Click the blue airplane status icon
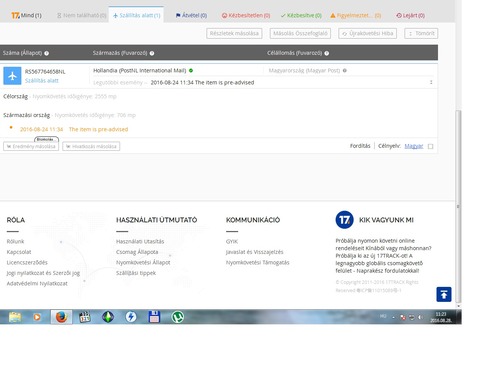This screenshot has width=480, height=384. (x=12, y=76)
